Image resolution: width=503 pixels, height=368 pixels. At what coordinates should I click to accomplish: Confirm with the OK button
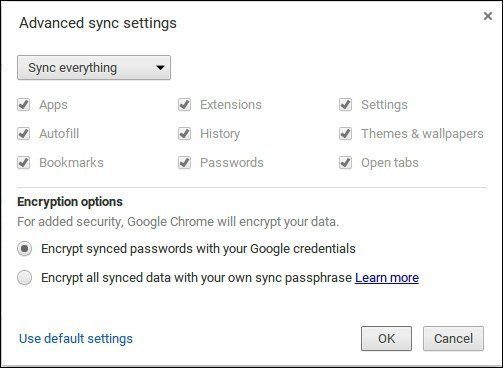pos(386,339)
